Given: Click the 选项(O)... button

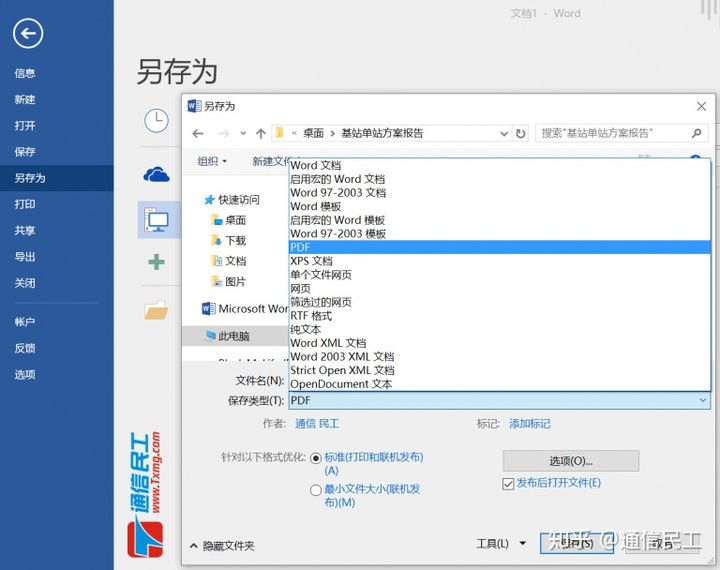Looking at the screenshot, I should pos(571,461).
